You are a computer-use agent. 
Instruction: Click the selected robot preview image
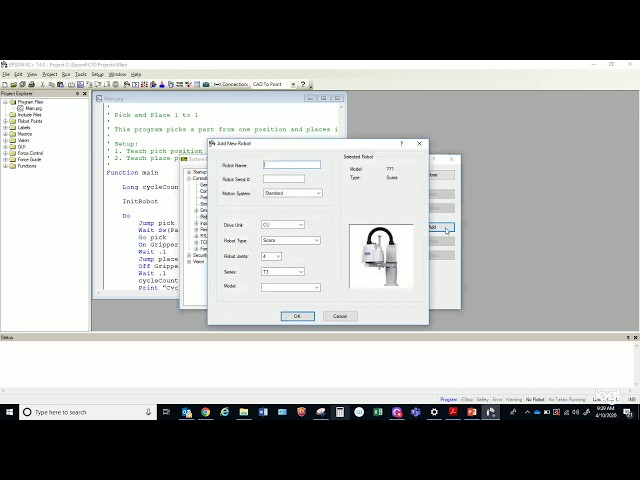(x=381, y=256)
